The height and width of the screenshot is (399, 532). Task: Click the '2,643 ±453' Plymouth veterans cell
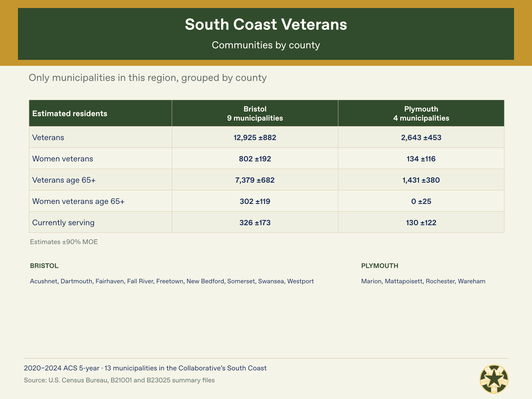coord(421,137)
